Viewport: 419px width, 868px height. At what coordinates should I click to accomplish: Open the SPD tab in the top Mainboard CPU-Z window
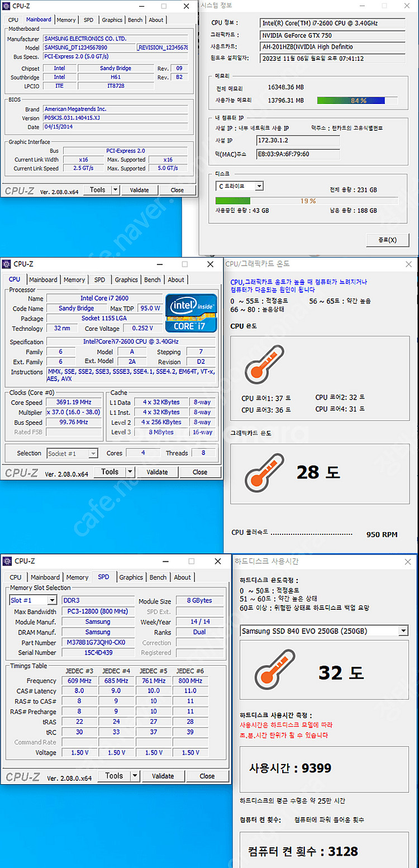89,20
